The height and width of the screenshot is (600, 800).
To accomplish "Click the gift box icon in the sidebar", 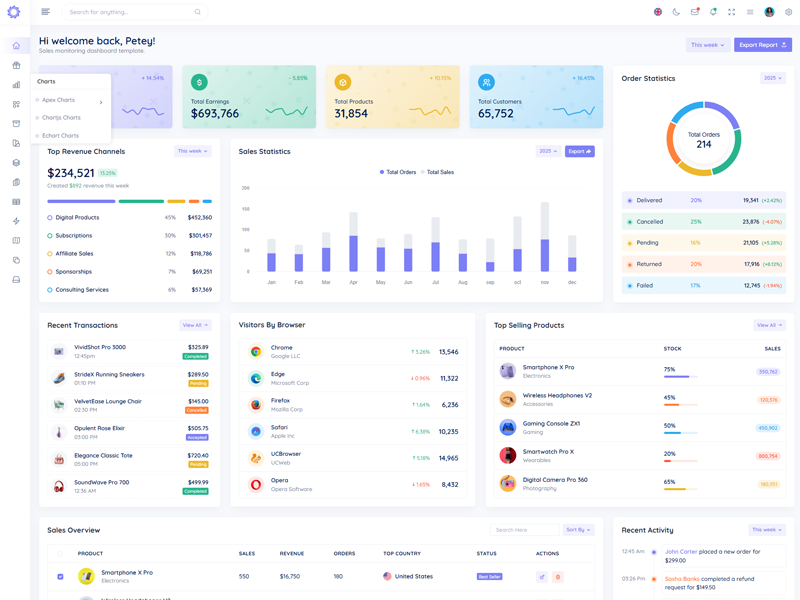I will point(16,65).
